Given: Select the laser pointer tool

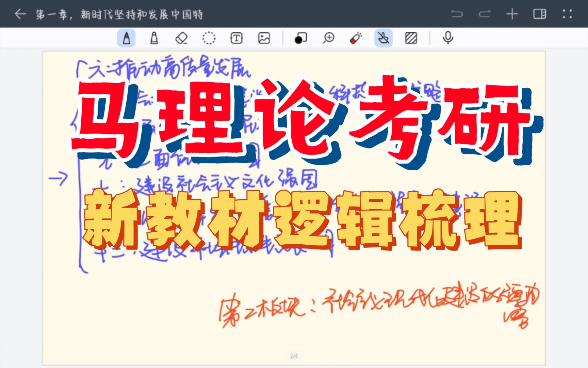Looking at the screenshot, I should (356, 38).
